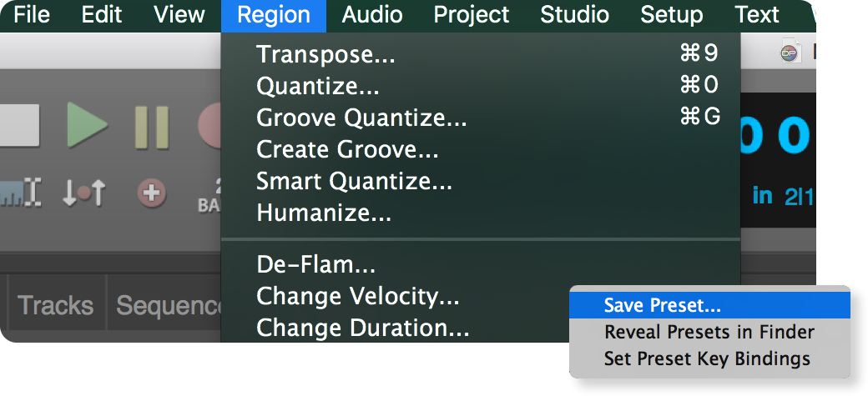The height and width of the screenshot is (396, 868).
Task: Select Reveal Presets in Finder
Action: point(709,332)
